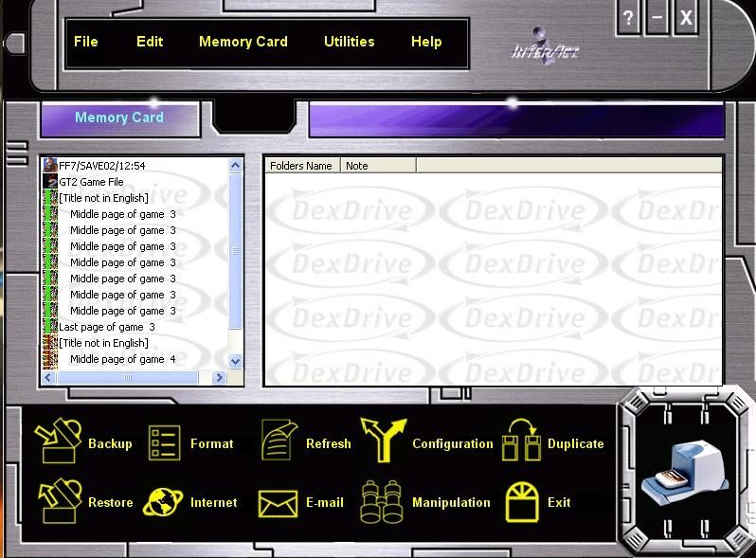This screenshot has width=756, height=558.
Task: Click the question mark help button
Action: [628, 18]
